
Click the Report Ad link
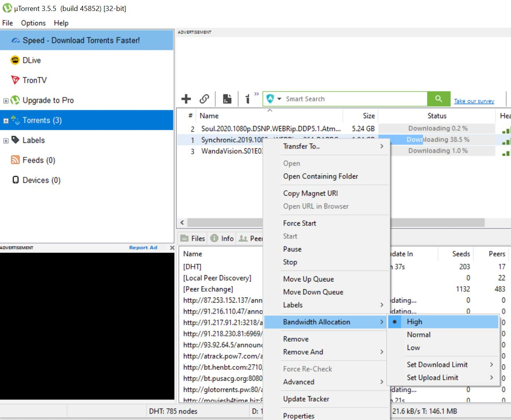point(143,247)
